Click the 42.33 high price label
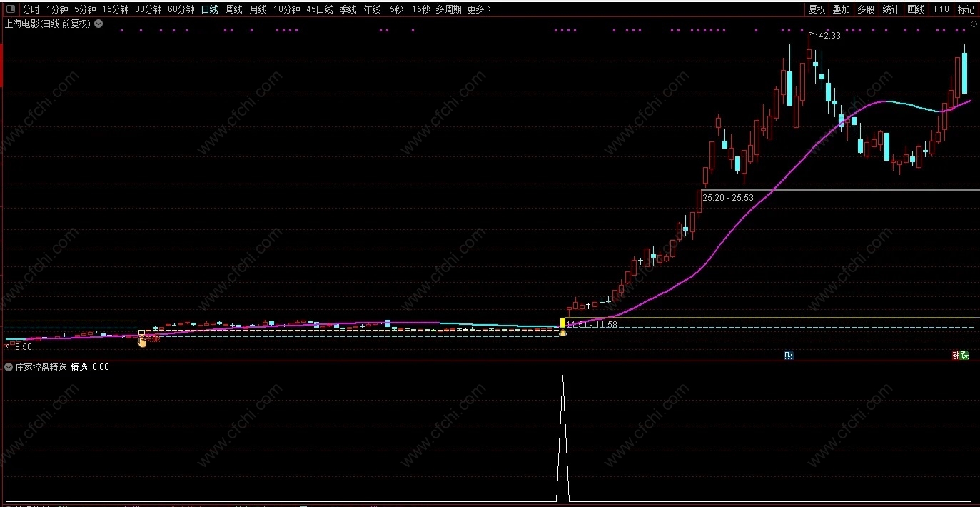 (x=829, y=36)
